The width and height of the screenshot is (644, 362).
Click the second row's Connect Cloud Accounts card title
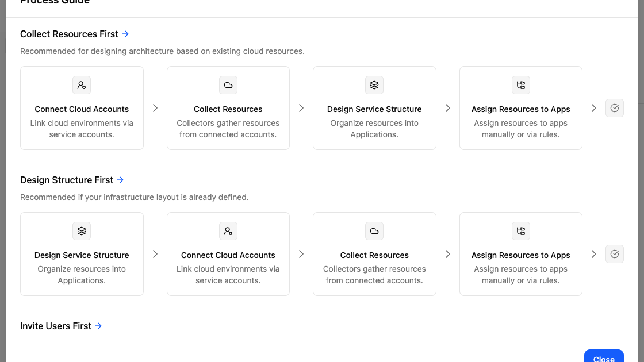tap(228, 255)
